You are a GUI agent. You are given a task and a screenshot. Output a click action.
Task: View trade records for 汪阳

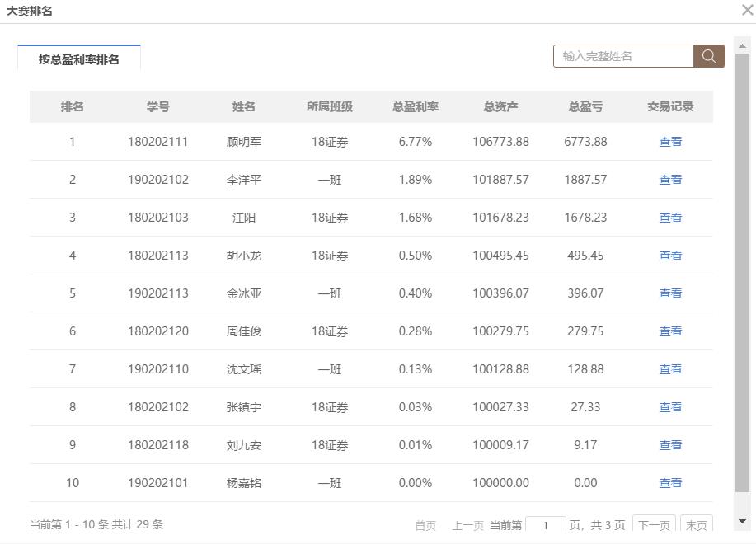[x=670, y=218]
